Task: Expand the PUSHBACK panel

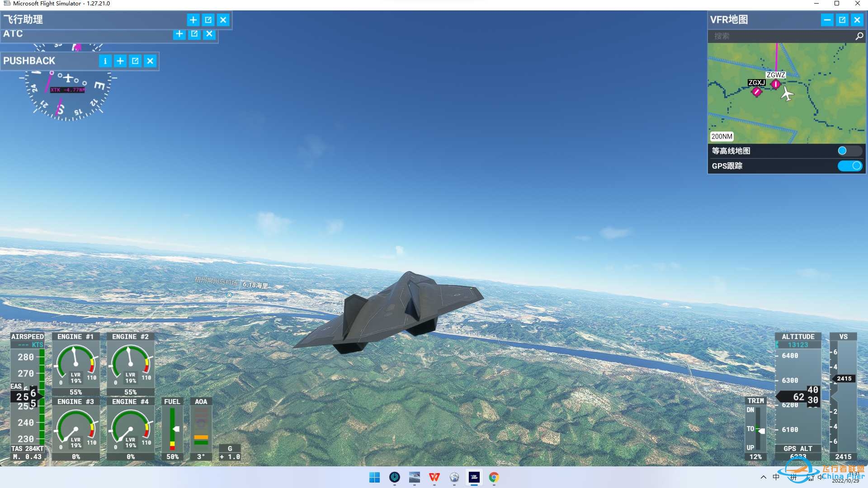Action: pyautogui.click(x=120, y=61)
